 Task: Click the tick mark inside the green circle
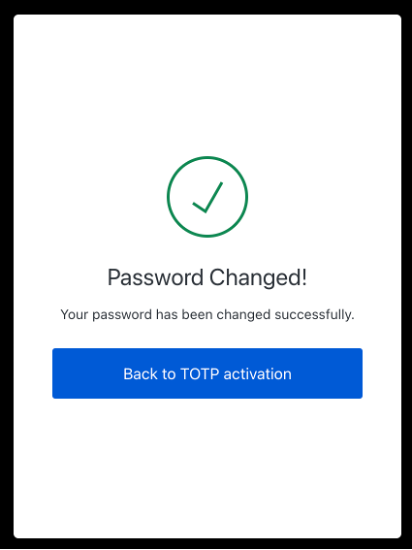208,197
